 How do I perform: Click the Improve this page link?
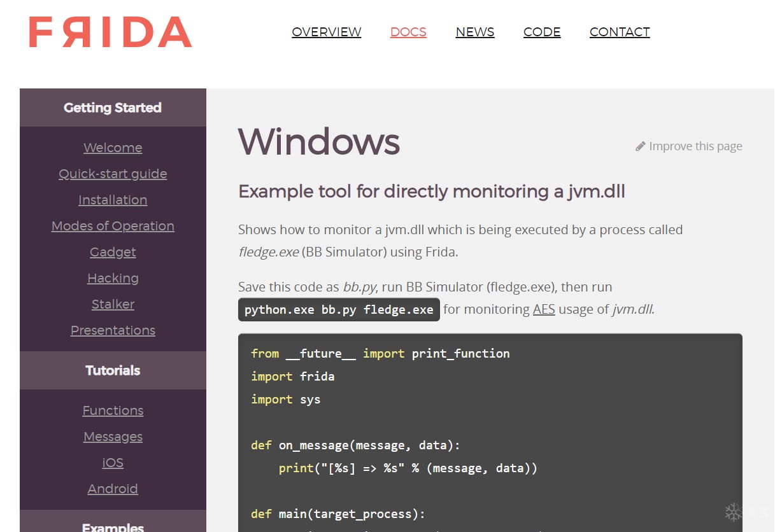point(695,146)
